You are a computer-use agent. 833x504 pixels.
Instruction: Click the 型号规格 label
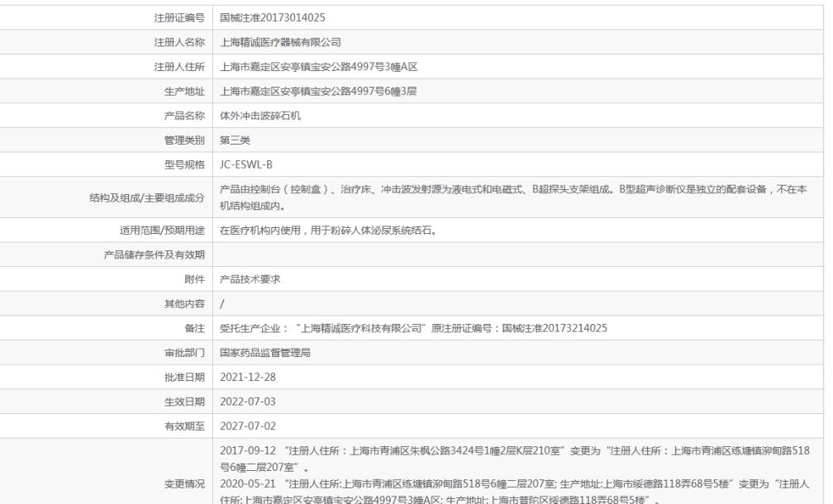pos(184,164)
